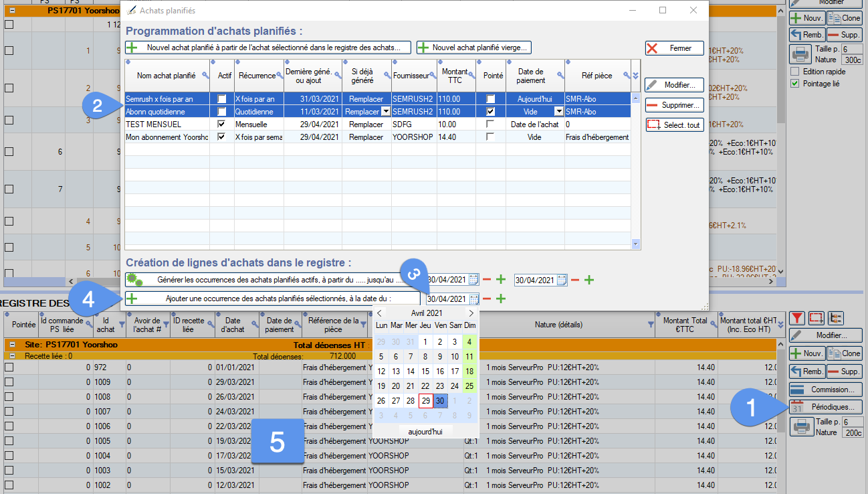The height and width of the screenshot is (494, 868).
Task: Open Date de paiement dropdown showing Vide
Action: tap(558, 112)
